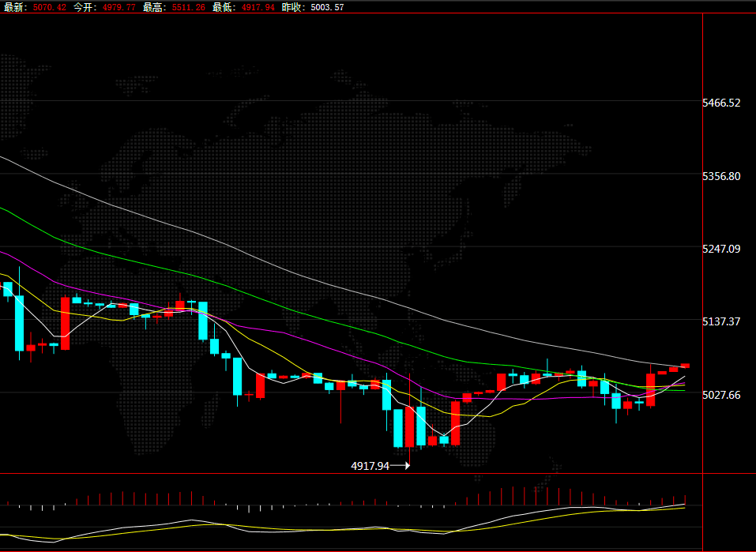Click the lowest price value 4917.94 in header
Viewport: 756px width, 552px height.
[x=258, y=7]
